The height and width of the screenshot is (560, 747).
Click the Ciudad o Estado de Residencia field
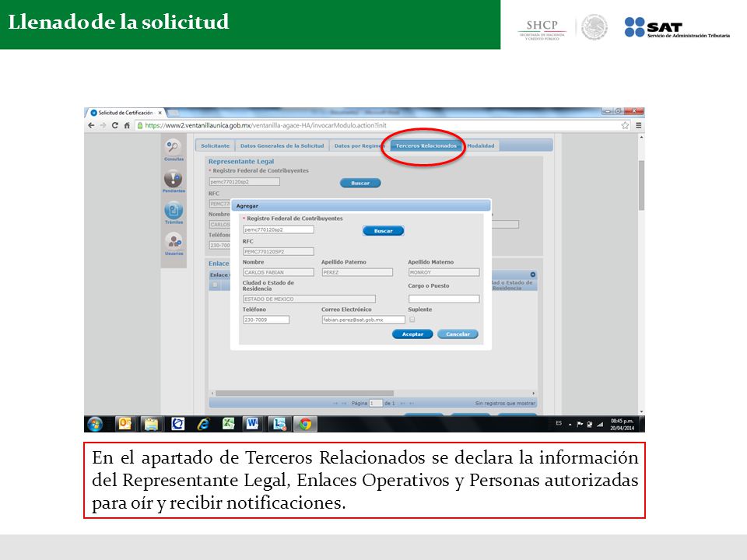click(309, 299)
